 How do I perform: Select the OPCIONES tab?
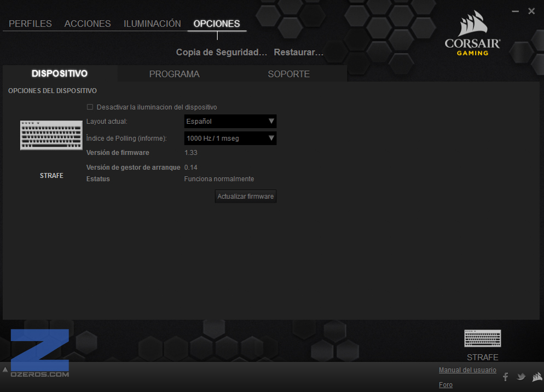click(x=217, y=24)
